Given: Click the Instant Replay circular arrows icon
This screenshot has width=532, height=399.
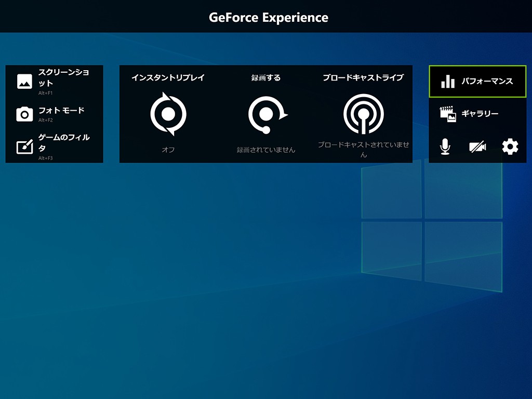Looking at the screenshot, I should (x=168, y=114).
